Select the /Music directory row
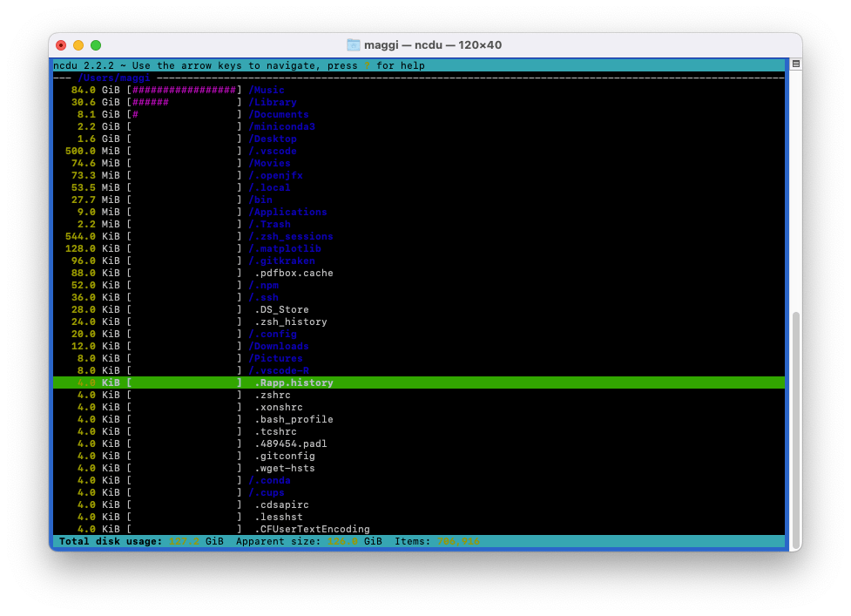 [x=267, y=90]
